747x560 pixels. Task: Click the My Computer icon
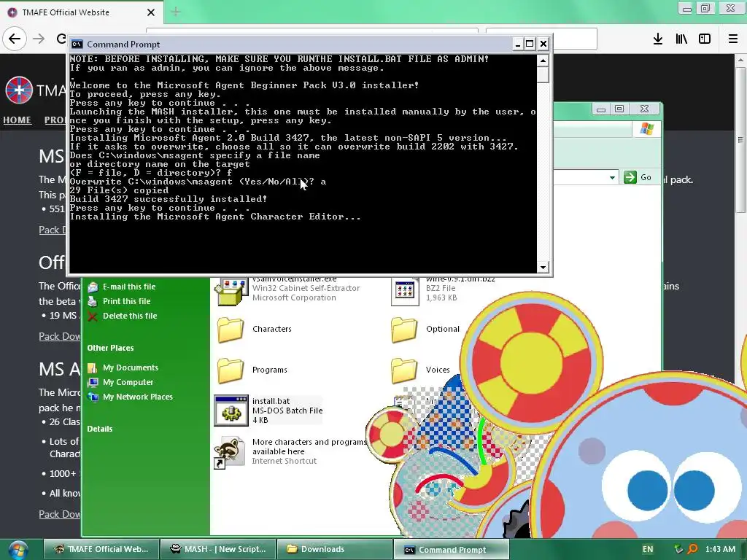[93, 382]
